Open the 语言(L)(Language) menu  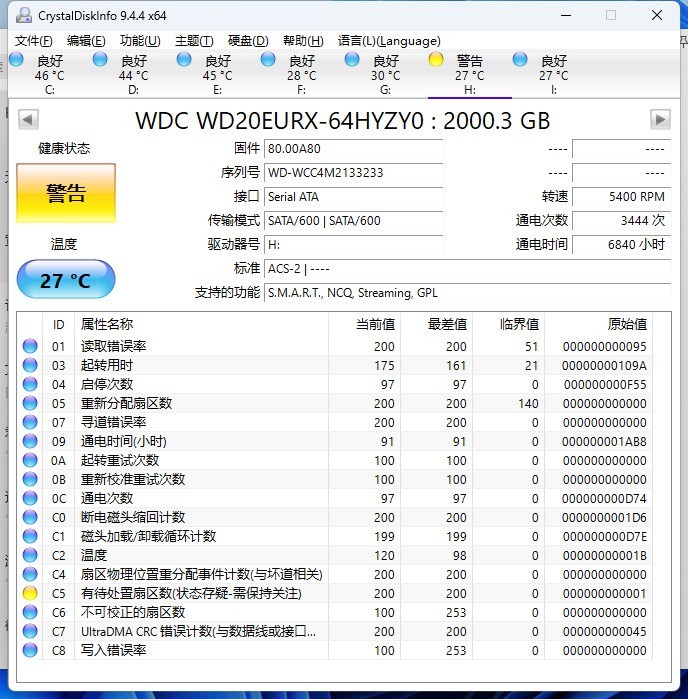click(x=389, y=41)
